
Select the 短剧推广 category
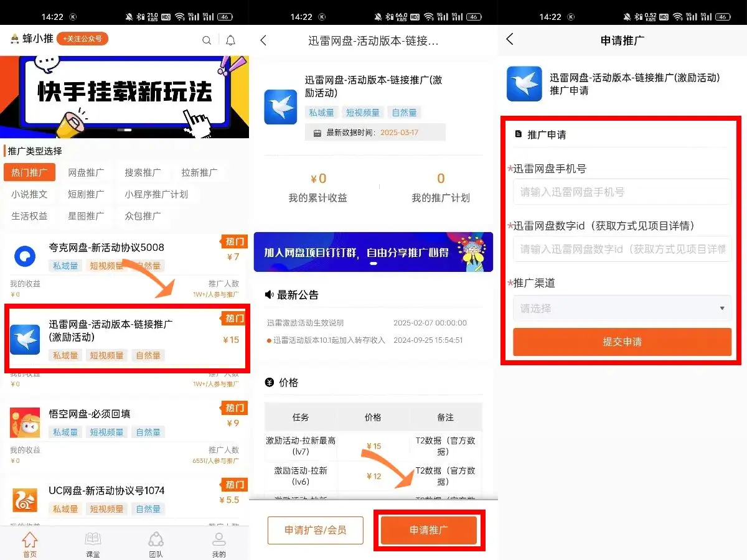(87, 194)
